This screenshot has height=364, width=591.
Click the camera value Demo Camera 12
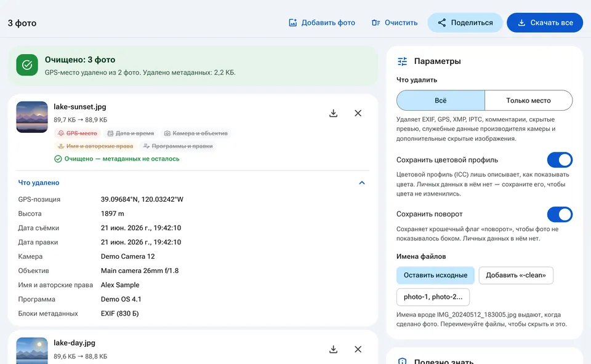[x=128, y=257]
